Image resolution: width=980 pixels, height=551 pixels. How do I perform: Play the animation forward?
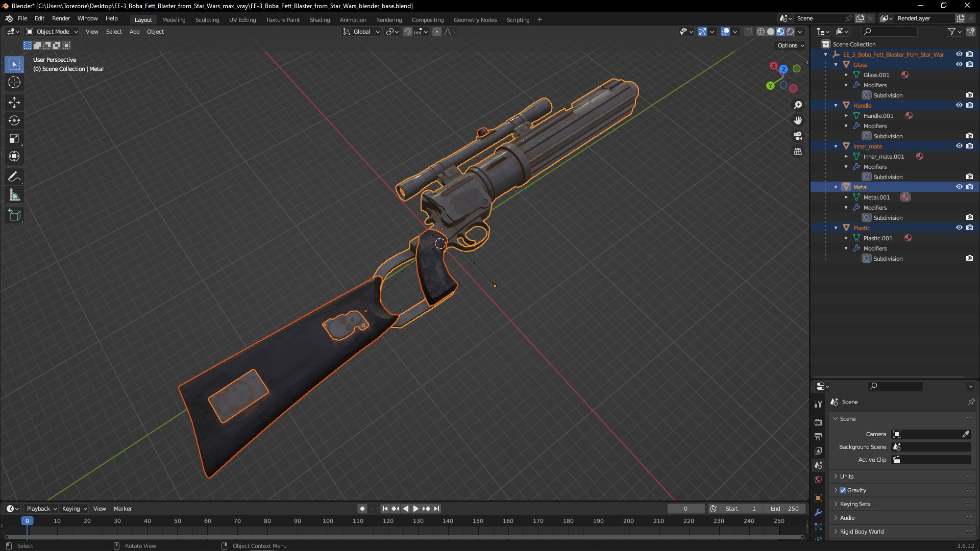click(415, 509)
